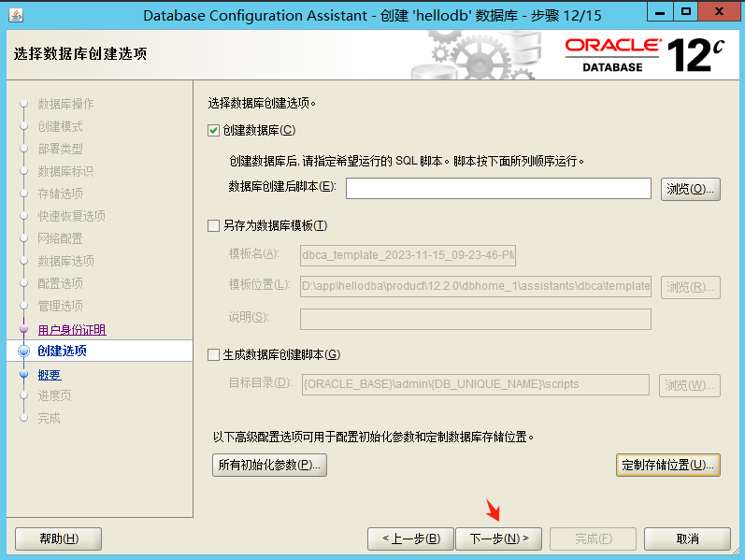The width and height of the screenshot is (745, 560).
Task: Click 存储选项 step in sidebar
Action: (x=60, y=194)
